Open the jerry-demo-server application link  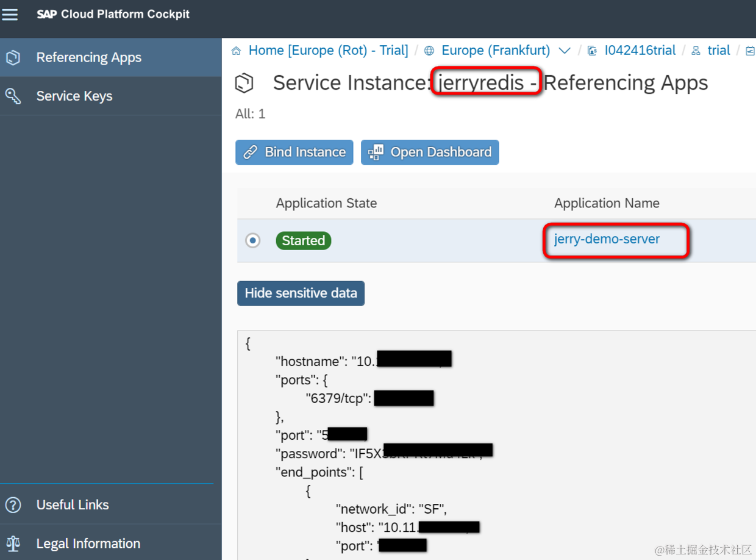click(607, 239)
